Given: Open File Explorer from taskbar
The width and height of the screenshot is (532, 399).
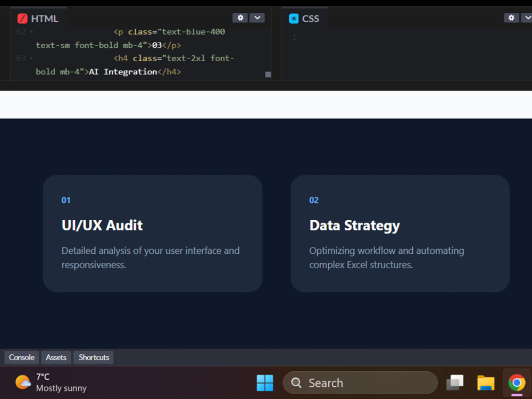Looking at the screenshot, I should point(486,383).
